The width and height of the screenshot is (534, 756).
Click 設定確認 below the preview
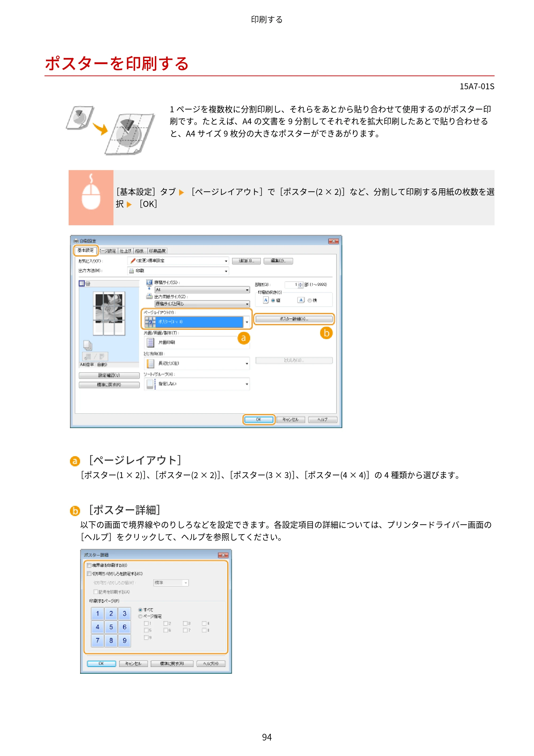pos(109,375)
